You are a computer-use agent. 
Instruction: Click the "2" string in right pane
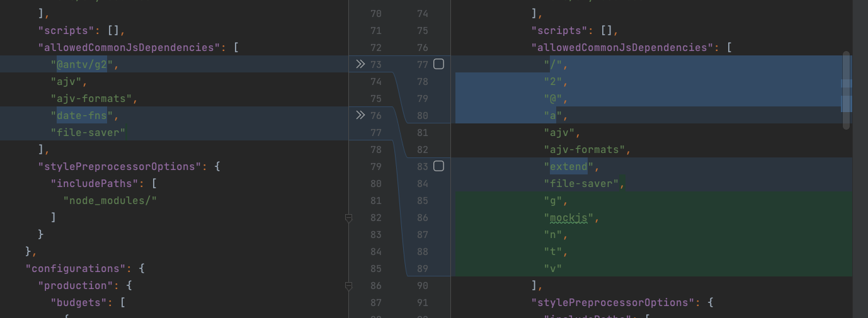click(x=553, y=81)
